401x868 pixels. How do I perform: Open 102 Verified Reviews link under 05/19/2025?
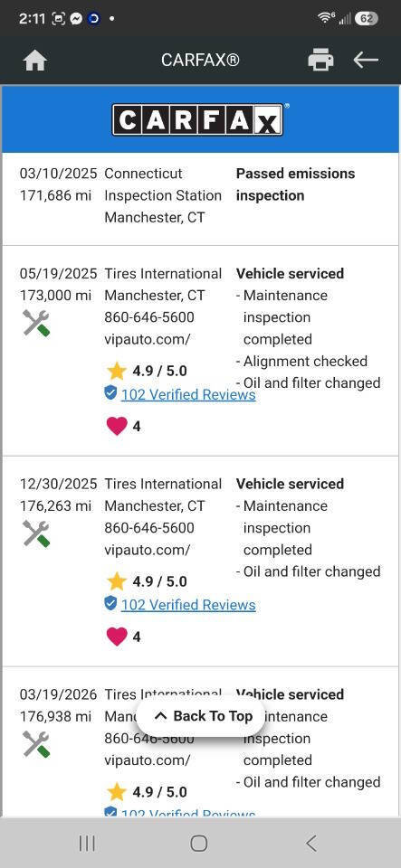(x=188, y=394)
